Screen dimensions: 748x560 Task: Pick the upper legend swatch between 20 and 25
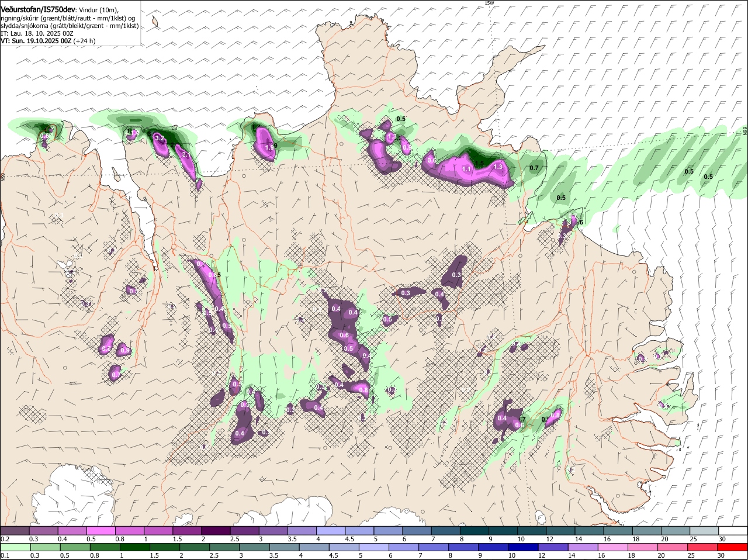(x=676, y=530)
